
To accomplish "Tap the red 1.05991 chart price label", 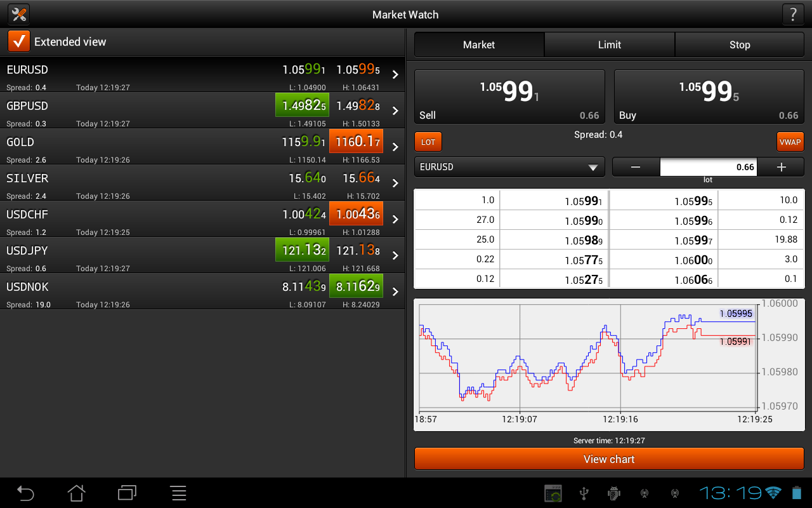I will point(736,342).
